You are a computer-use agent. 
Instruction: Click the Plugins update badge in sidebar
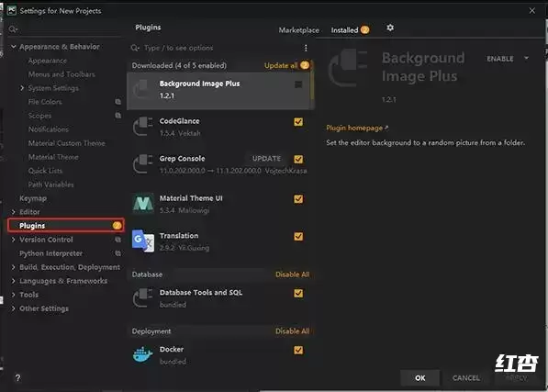click(x=117, y=225)
